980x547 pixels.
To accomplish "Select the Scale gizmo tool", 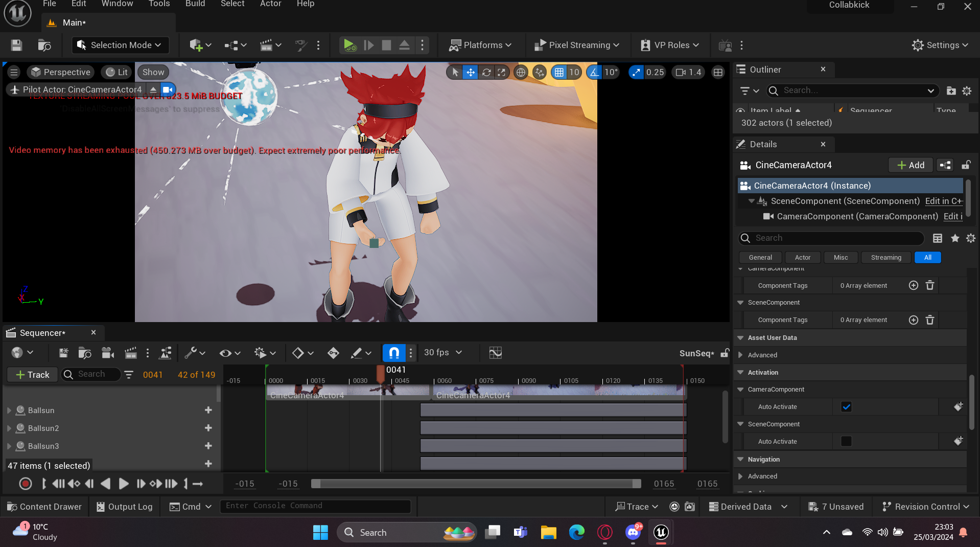I will click(x=502, y=72).
